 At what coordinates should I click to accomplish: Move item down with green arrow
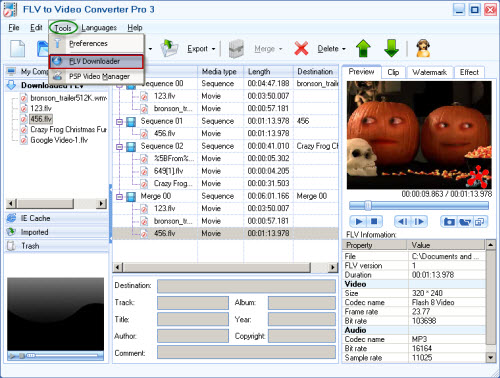tap(391, 48)
